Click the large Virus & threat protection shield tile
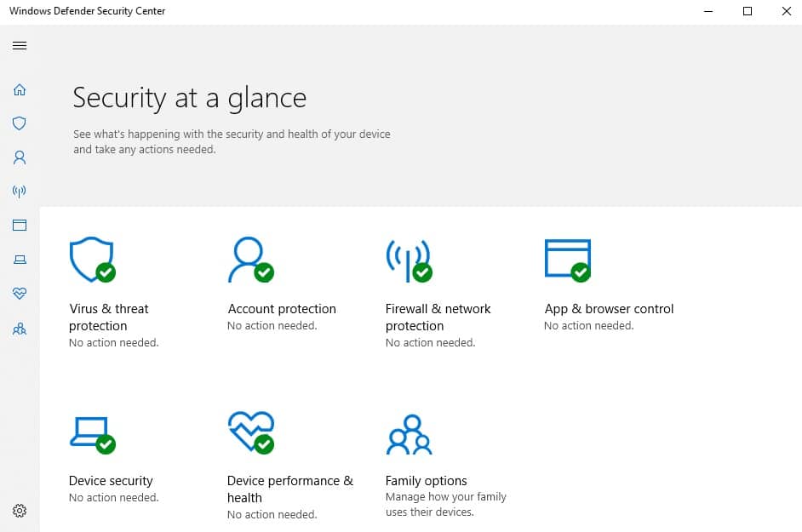 [91, 260]
